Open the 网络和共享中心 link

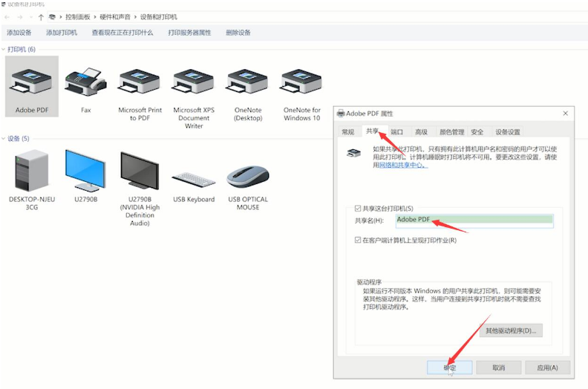coord(402,165)
